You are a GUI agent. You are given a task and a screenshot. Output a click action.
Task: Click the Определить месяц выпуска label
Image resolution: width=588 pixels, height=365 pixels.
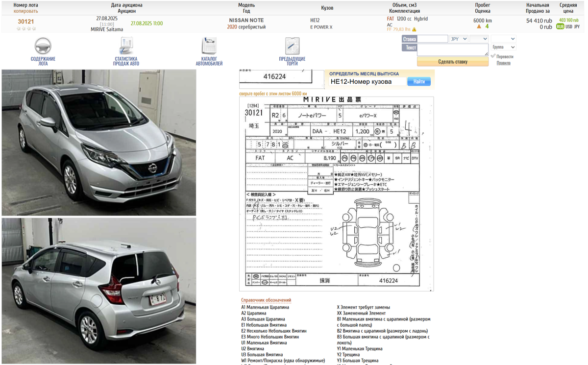point(364,74)
